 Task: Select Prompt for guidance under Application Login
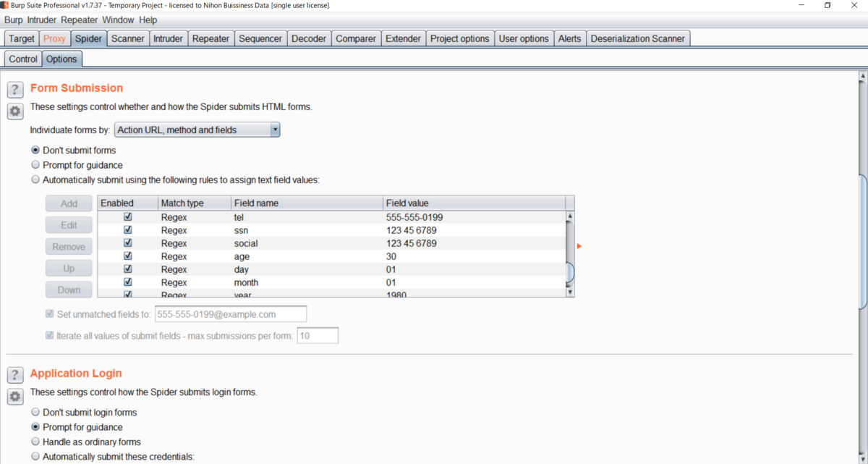[35, 427]
